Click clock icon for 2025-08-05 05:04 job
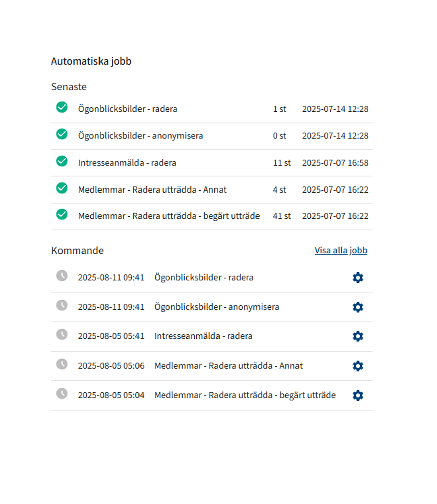Image resolution: width=437 pixels, height=504 pixels. click(62, 393)
